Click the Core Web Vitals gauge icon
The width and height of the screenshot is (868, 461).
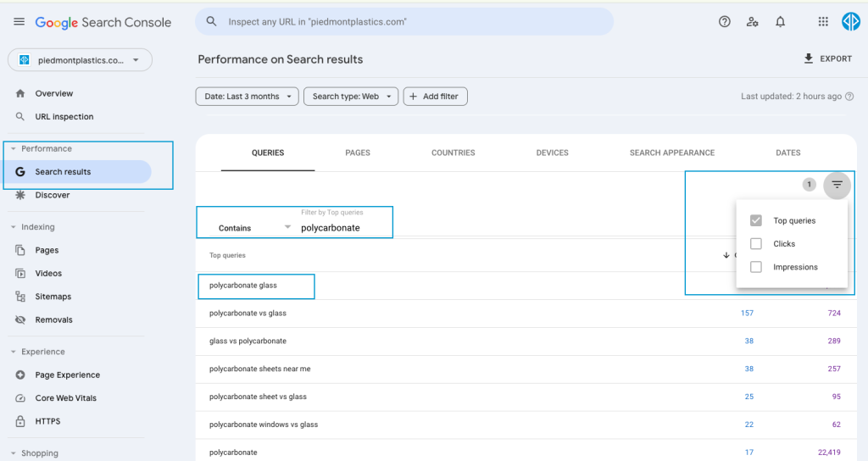[20, 398]
